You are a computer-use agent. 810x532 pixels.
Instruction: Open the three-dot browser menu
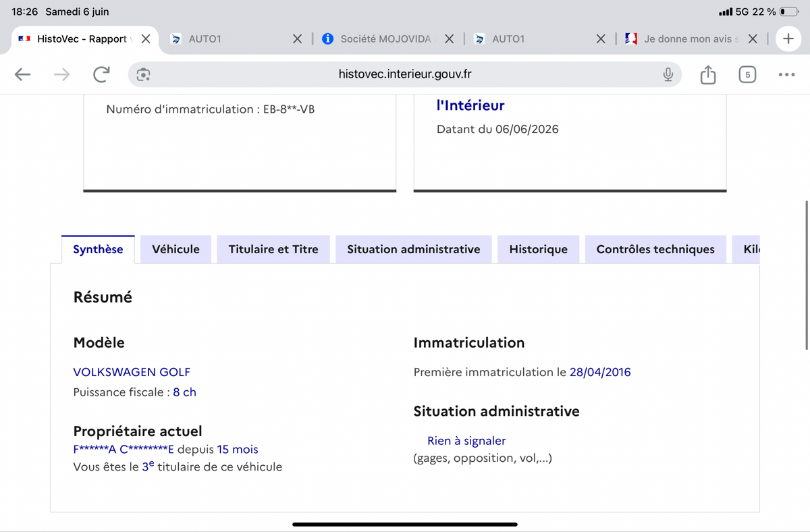pos(786,75)
